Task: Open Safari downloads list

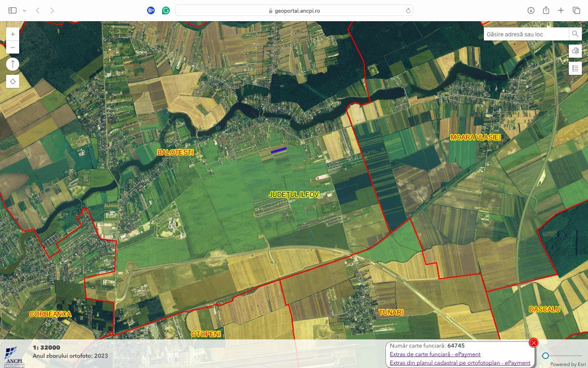Action: (531, 11)
